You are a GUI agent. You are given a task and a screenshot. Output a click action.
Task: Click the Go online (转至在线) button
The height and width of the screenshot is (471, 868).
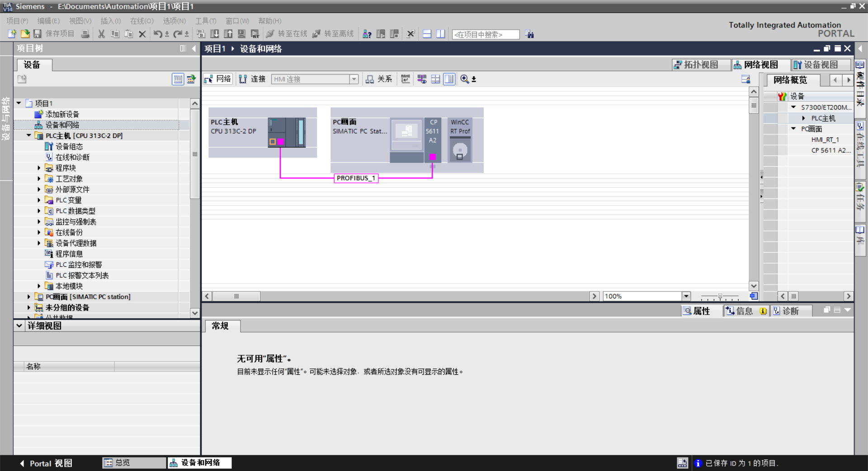(x=287, y=34)
